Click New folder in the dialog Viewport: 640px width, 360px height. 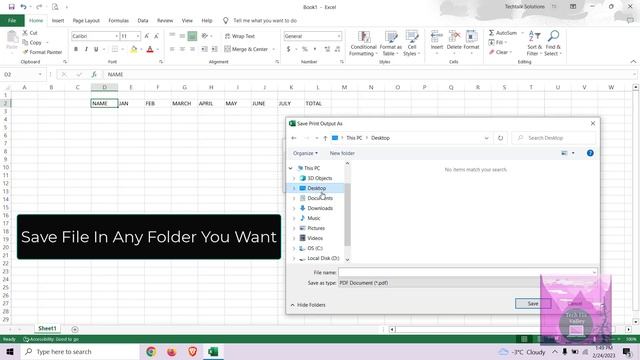(x=342, y=153)
